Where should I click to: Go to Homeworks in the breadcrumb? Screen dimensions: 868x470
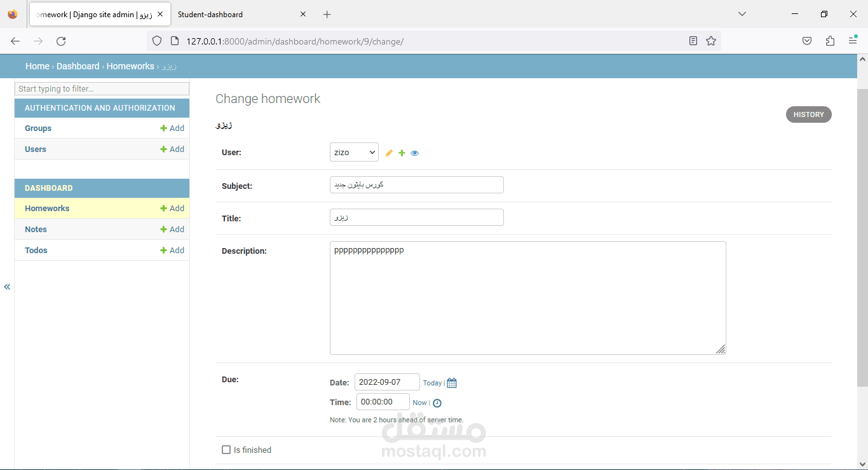(x=130, y=66)
